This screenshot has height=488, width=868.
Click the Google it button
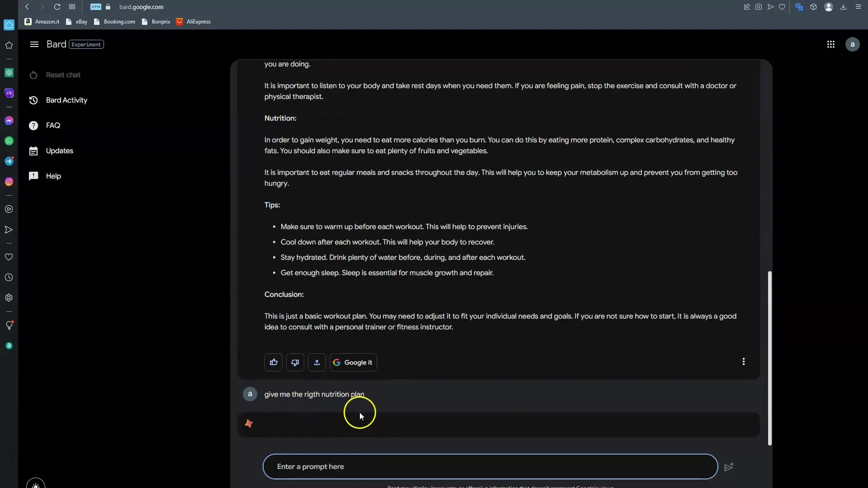[x=353, y=361]
